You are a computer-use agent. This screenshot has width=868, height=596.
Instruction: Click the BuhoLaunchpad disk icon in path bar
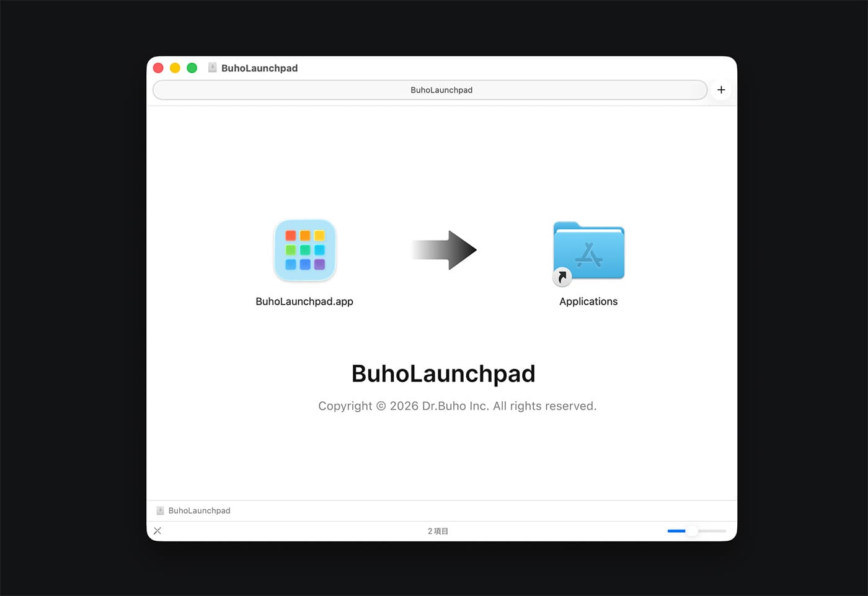point(161,510)
